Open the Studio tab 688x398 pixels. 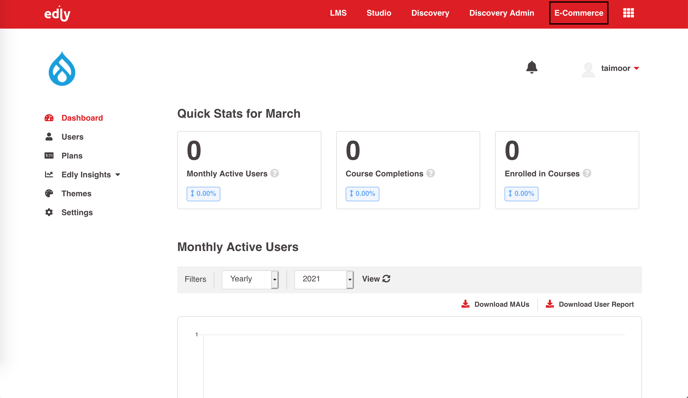coord(379,13)
